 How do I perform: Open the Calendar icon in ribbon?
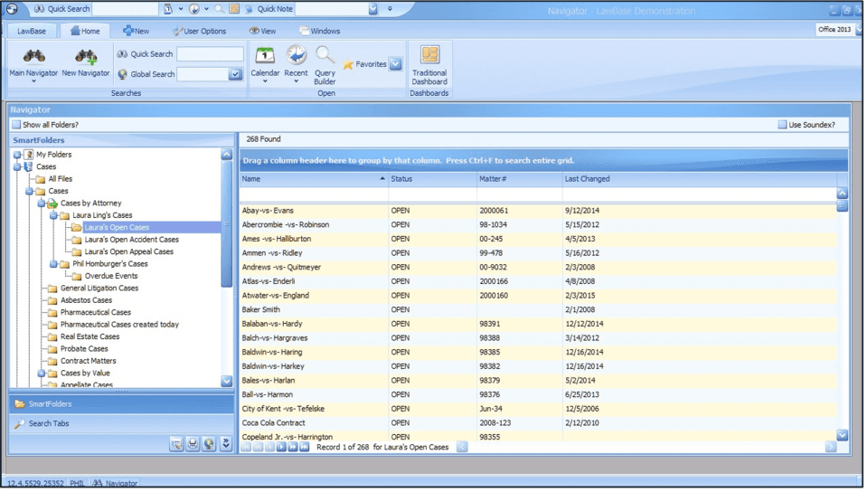tap(265, 56)
